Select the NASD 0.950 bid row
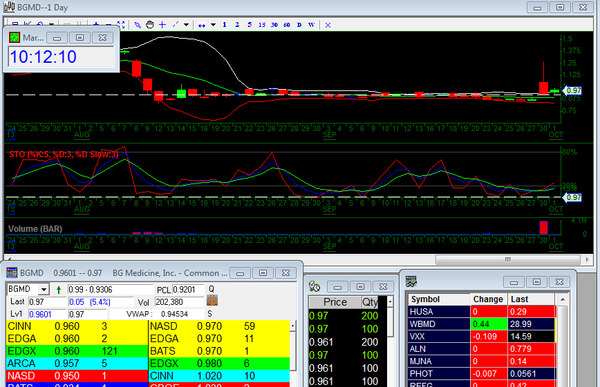Image resolution: width=600 pixels, height=387 pixels. pyautogui.click(x=77, y=376)
